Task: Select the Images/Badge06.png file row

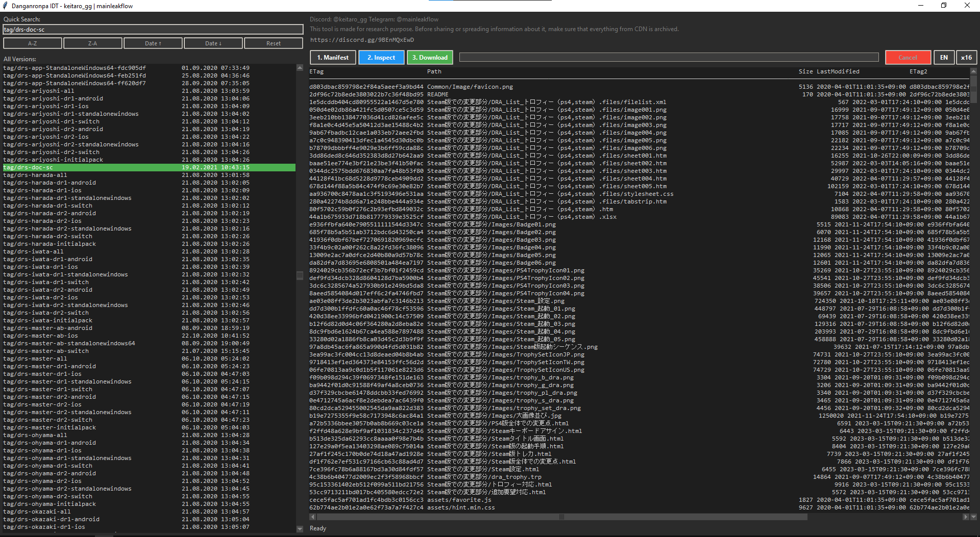Action: coord(639,263)
